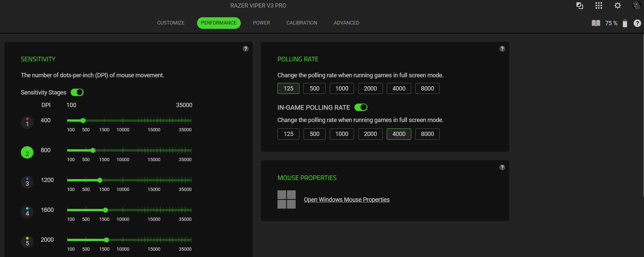This screenshot has height=257, width=644.
Task: Open the apps grid icon
Action: coord(599,6)
